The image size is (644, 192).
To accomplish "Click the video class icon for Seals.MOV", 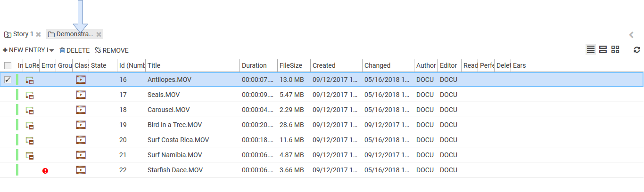I will tap(81, 95).
